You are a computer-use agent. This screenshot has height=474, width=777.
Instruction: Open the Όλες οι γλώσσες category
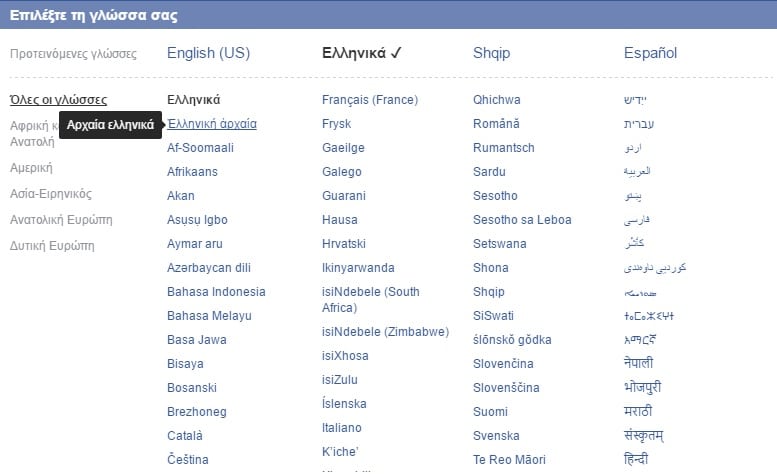click(x=58, y=100)
